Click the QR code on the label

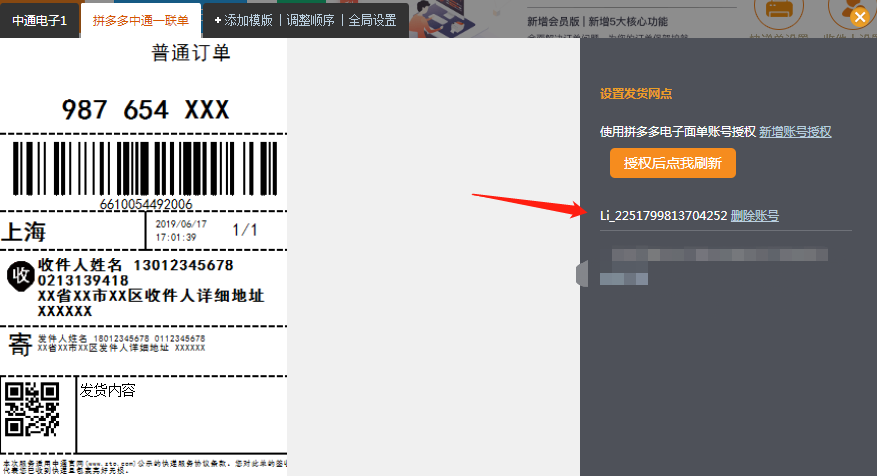click(x=32, y=409)
